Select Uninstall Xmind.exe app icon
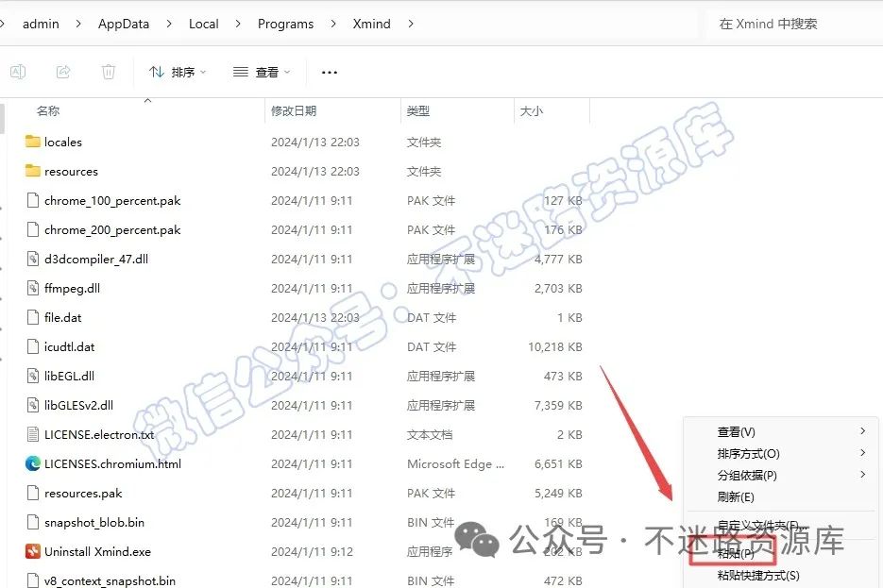Screen dimensions: 883x588 tap(33, 551)
